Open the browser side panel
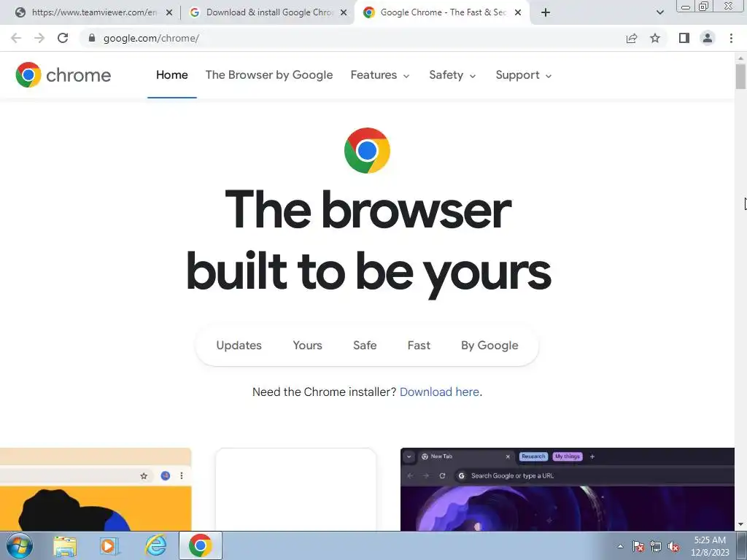Viewport: 747px width, 560px height. (684, 38)
